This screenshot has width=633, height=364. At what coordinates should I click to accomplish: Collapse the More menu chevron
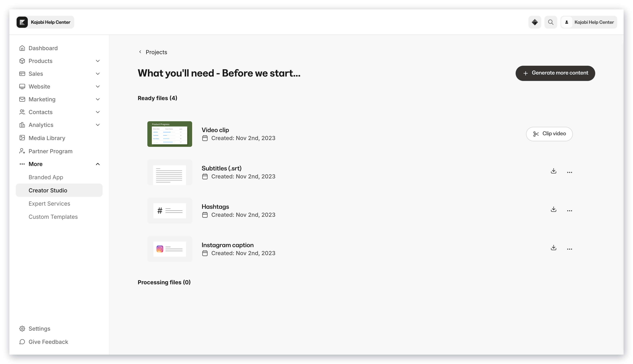[98, 164]
